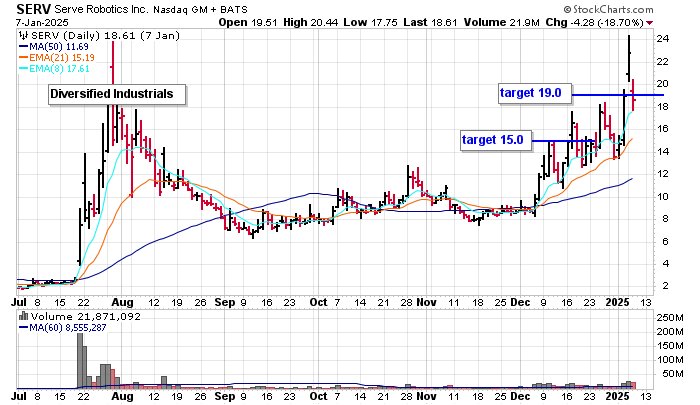Click the 50M volume axis label
This screenshot has width=700, height=405.
673,374
